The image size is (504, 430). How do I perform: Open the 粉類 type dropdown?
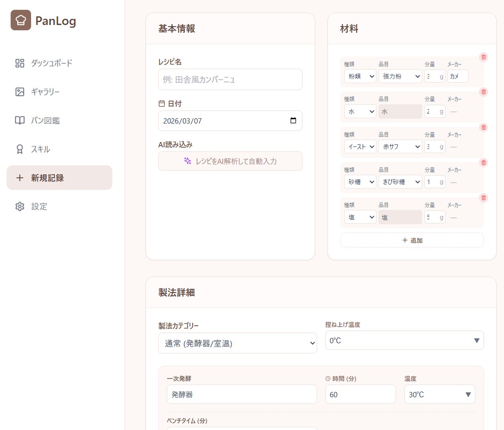[360, 76]
